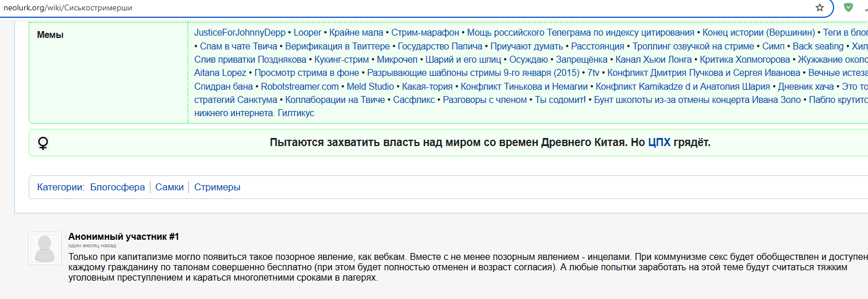
Task: Open the Дневник хача link
Action: point(806,87)
